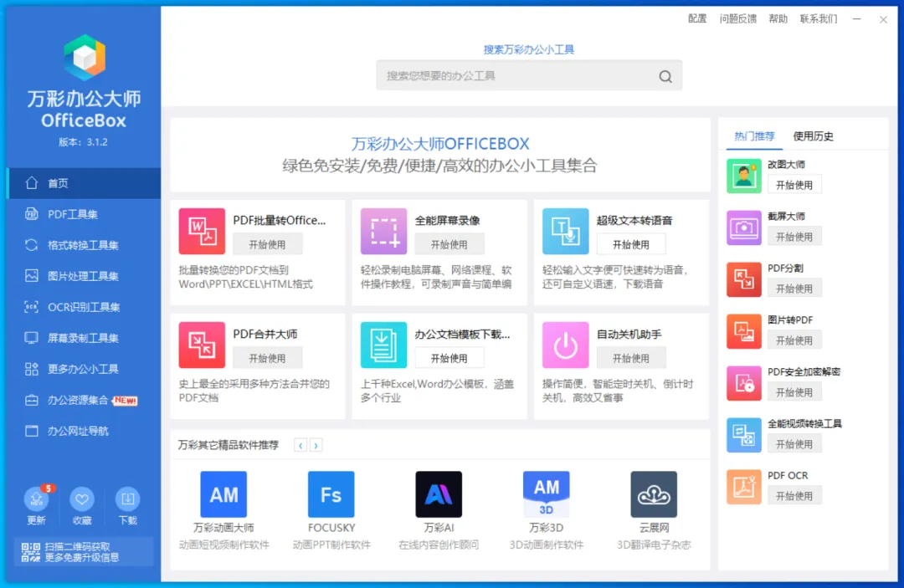Click 开始使用 for 自动关机助手
904x588 pixels.
[x=631, y=358]
